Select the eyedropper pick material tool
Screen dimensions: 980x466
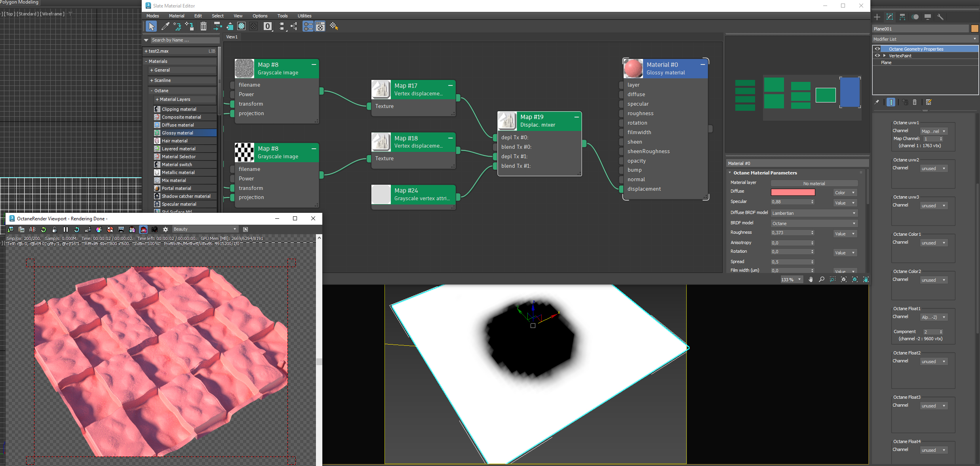[x=165, y=27]
